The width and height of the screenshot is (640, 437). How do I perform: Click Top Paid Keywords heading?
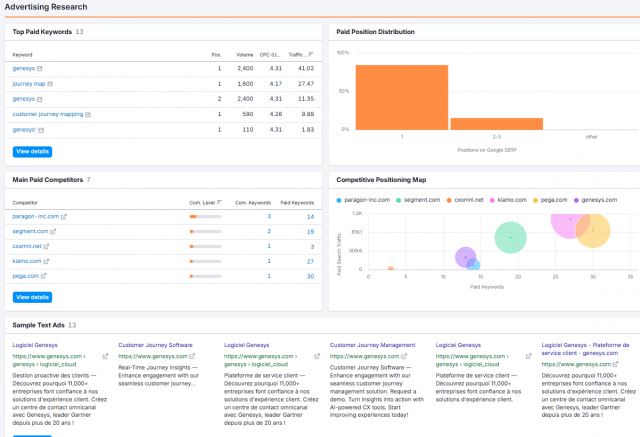42,32
